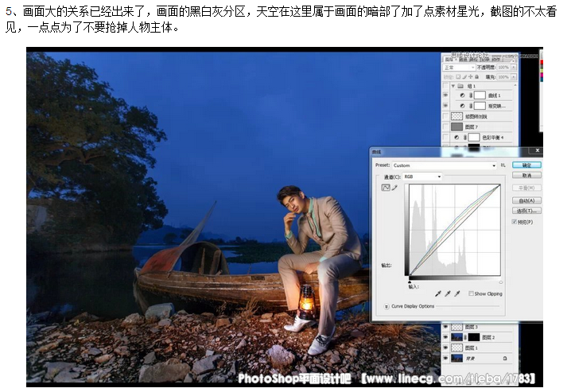Collapse the 组 1 group triangle
This screenshot has width=575, height=392.
pyautogui.click(x=453, y=86)
